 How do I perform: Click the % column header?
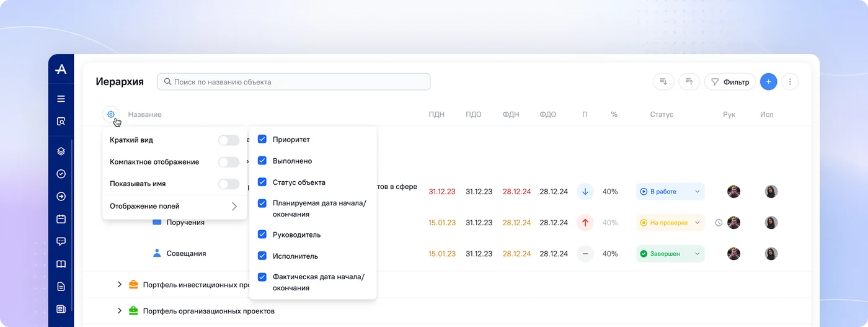click(x=614, y=115)
